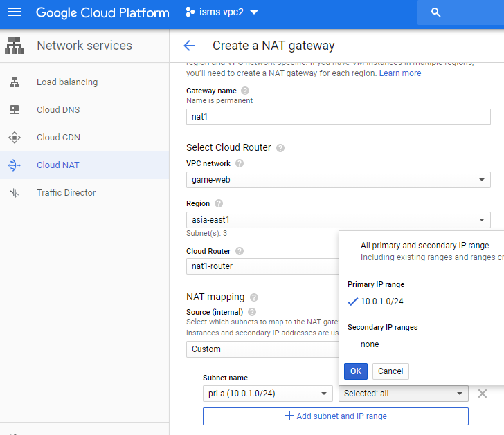Open the hamburger navigation menu
Screen dimensions: 504x435
click(x=15, y=12)
